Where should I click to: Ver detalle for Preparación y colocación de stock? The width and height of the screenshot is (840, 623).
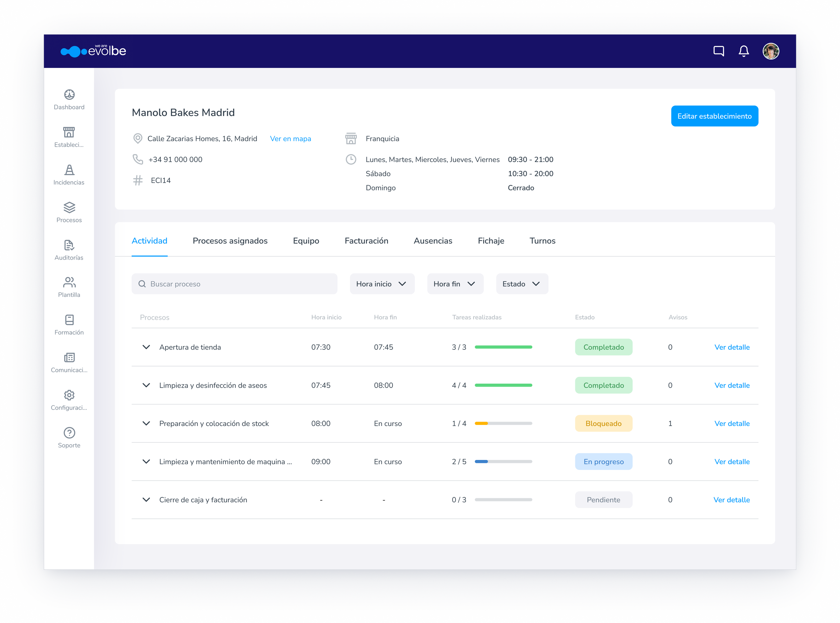731,423
